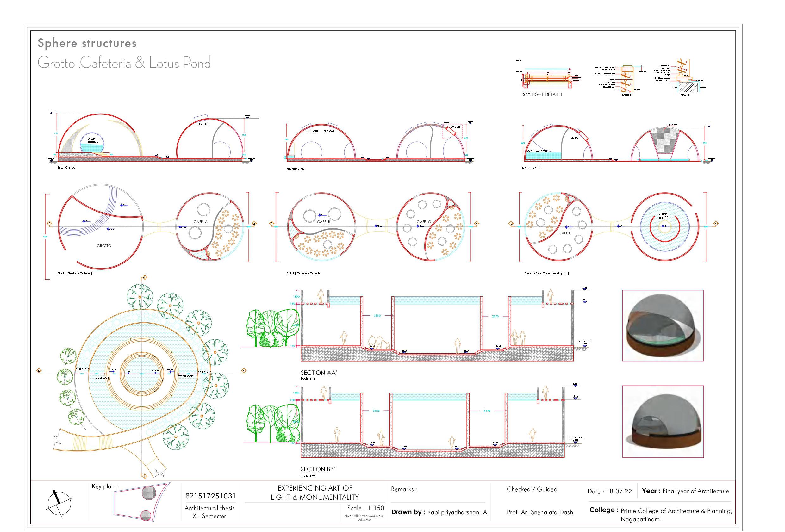This screenshot has width=785, height=532.
Task: Click the 'Note : All Dimenisions are in Millimetre' note
Action: coord(364,518)
